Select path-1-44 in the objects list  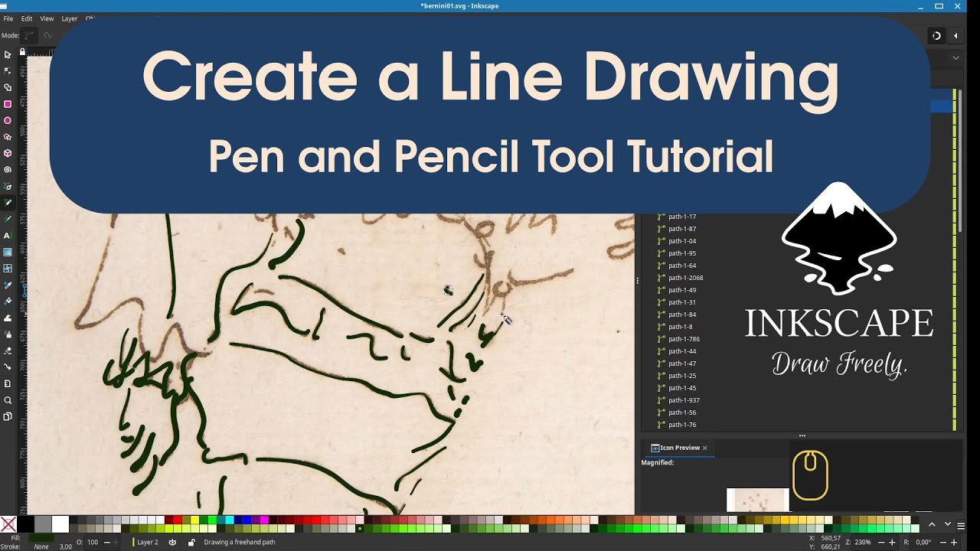(682, 351)
